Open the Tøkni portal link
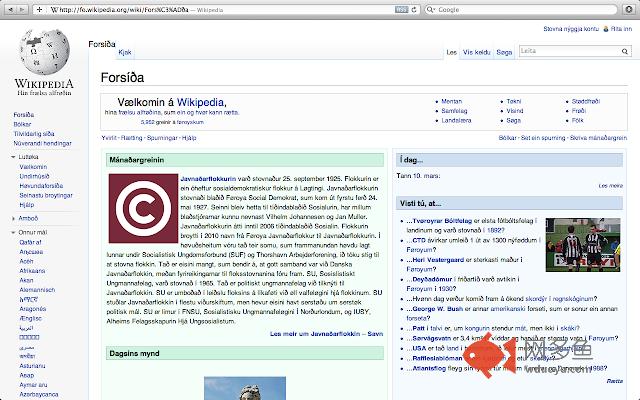Screen dimensions: 640x400 (x=513, y=101)
